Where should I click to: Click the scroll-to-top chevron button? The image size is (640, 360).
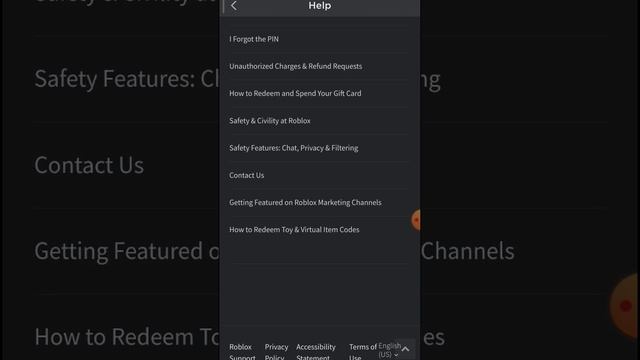(405, 349)
